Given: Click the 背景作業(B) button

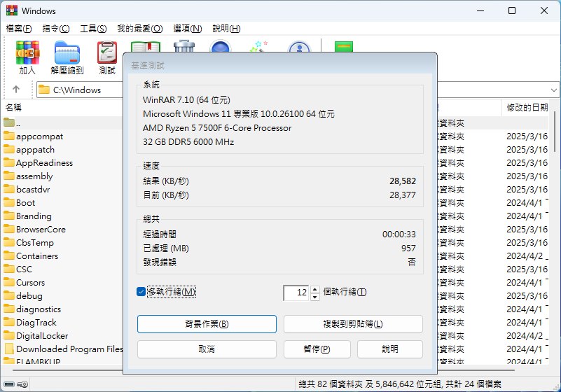Looking at the screenshot, I should point(207,324).
